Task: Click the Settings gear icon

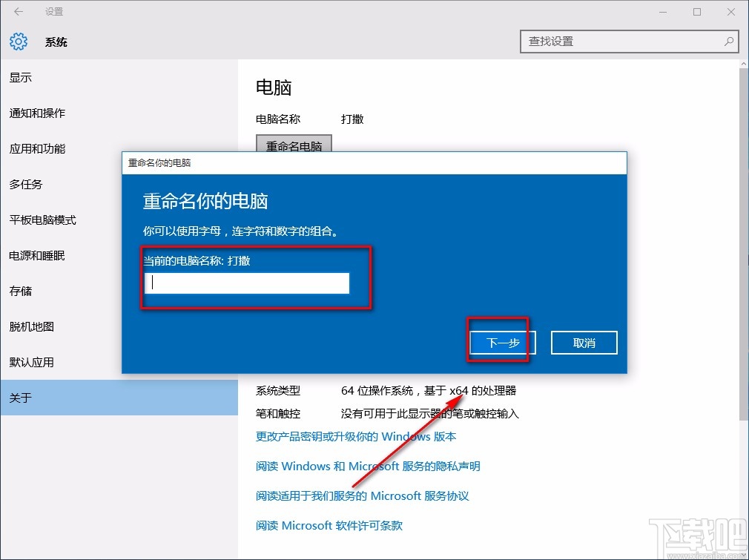Action: [x=18, y=42]
